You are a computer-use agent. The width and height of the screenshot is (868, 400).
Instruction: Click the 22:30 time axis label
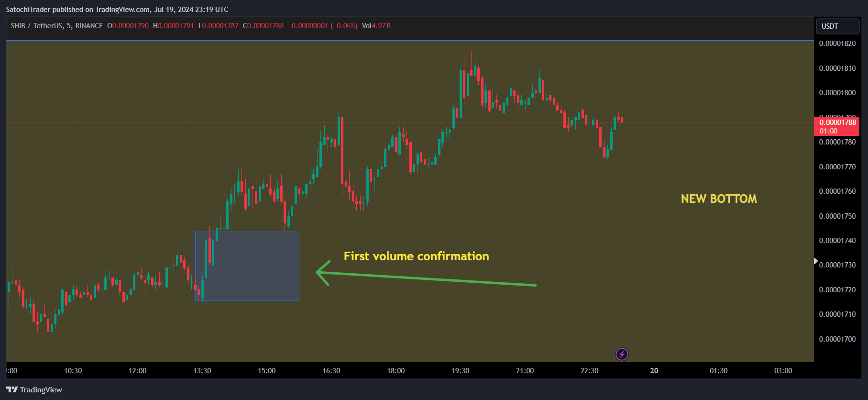pyautogui.click(x=590, y=371)
